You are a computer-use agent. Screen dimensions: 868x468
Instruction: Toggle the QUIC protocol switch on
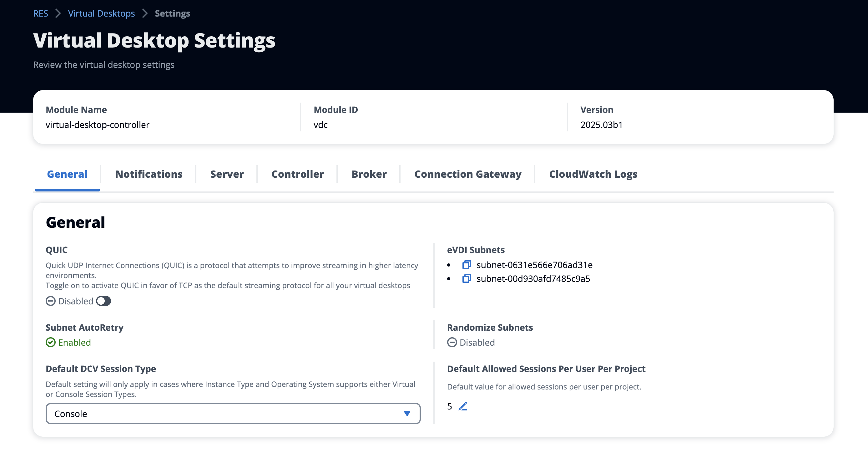tap(103, 301)
